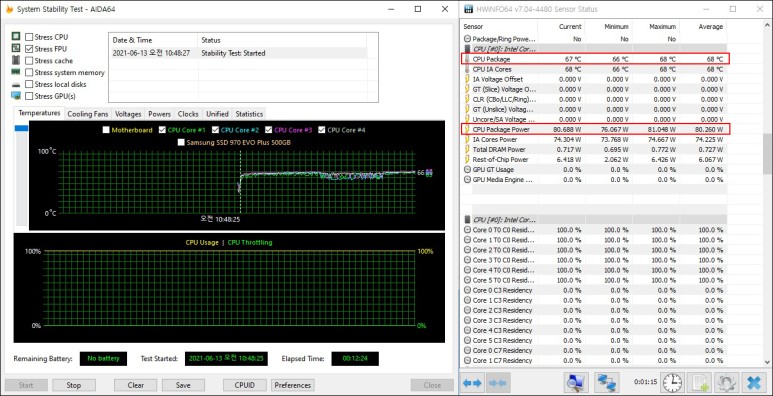Image resolution: width=773 pixels, height=396 pixels.
Task: Click the Save button
Action: point(183,385)
